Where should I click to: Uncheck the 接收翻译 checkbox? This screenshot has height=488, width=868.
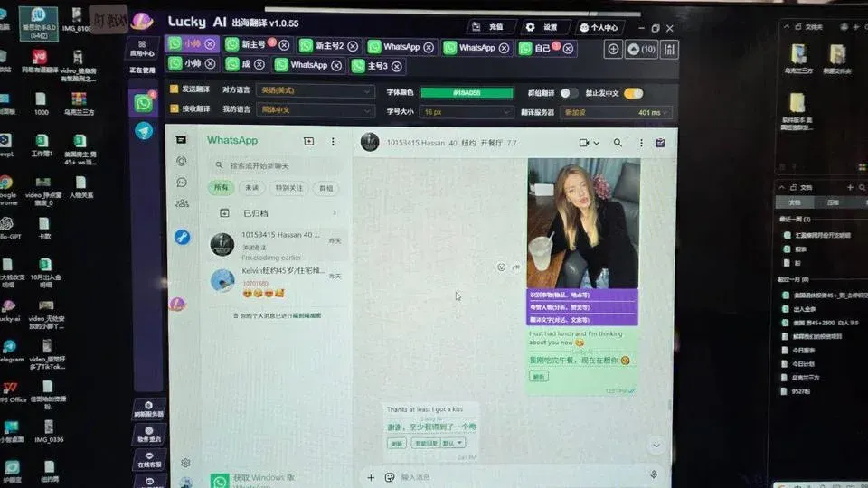coord(175,110)
